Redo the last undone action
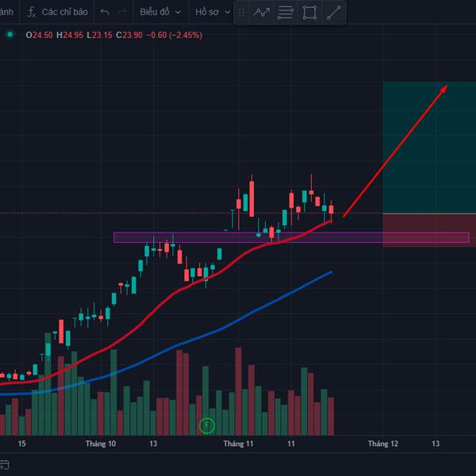476x476 pixels. [x=122, y=12]
